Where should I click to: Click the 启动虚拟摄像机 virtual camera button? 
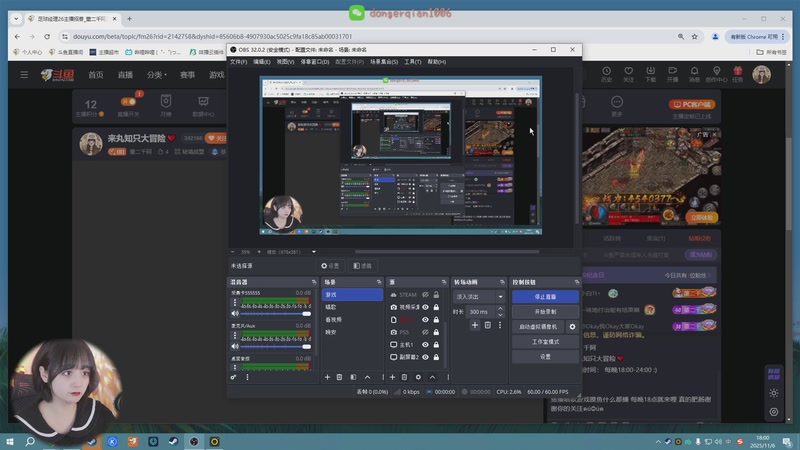(538, 327)
